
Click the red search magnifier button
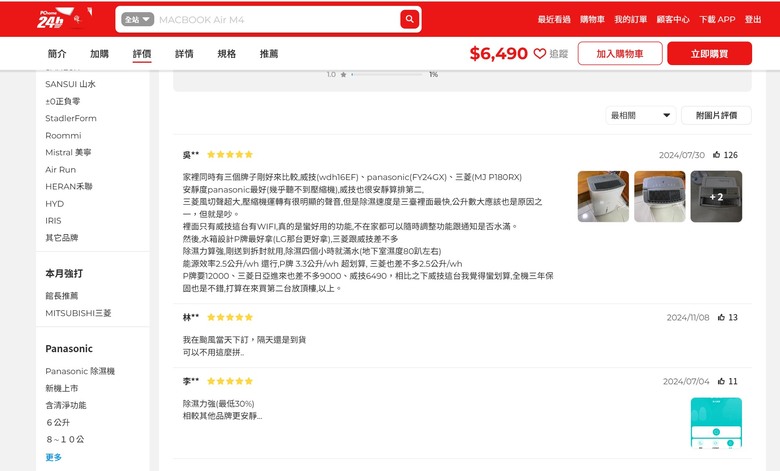(x=409, y=19)
